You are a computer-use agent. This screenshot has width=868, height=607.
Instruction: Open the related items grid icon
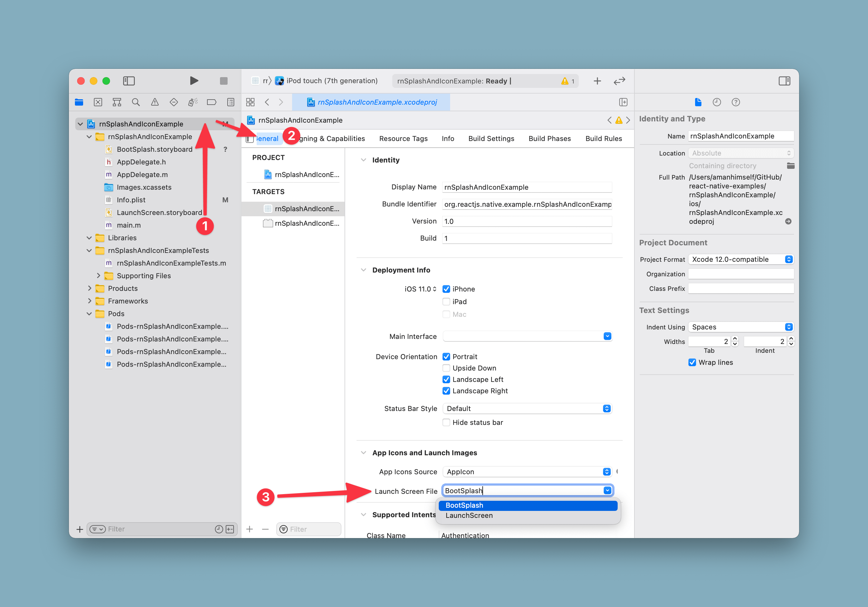pos(250,102)
